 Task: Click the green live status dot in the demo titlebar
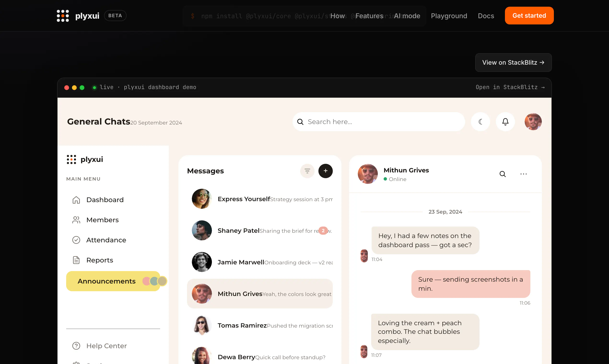(94, 88)
